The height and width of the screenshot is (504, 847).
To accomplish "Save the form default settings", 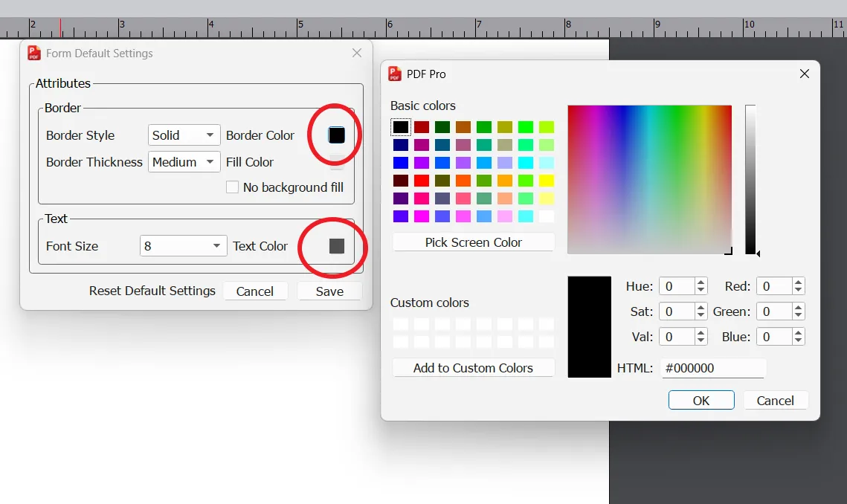I will click(329, 291).
